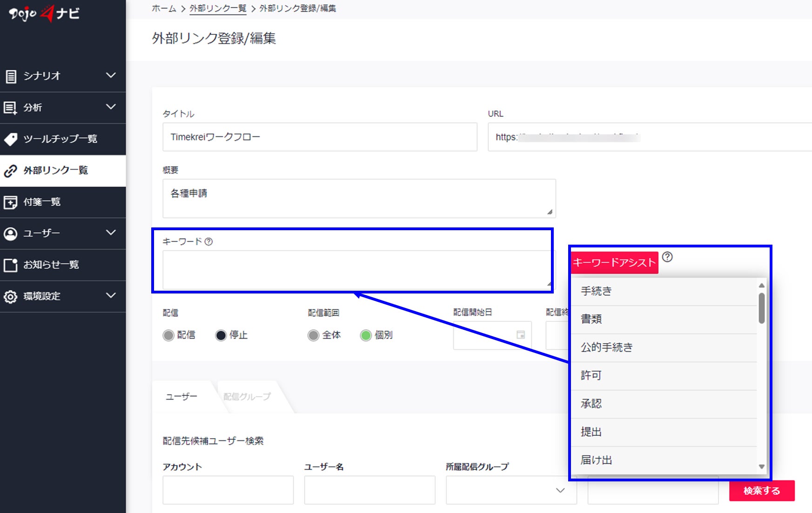Select the 配信 radio button
The image size is (812, 513).
click(x=168, y=335)
